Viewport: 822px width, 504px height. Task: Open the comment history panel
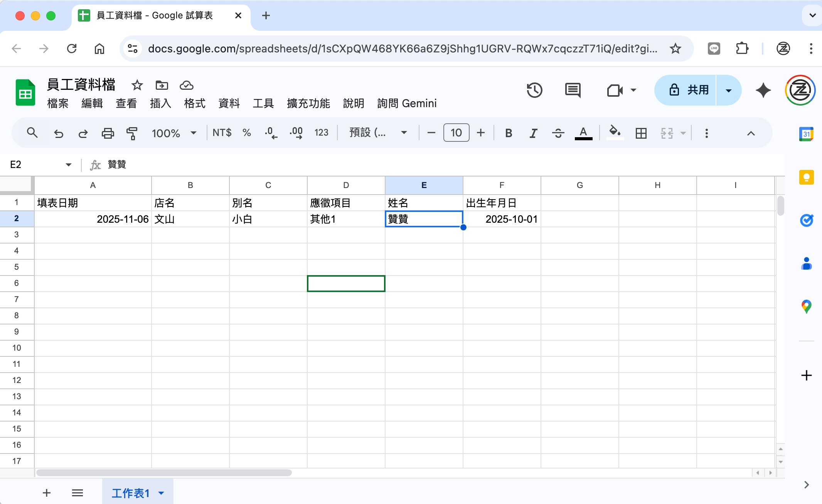(x=572, y=90)
